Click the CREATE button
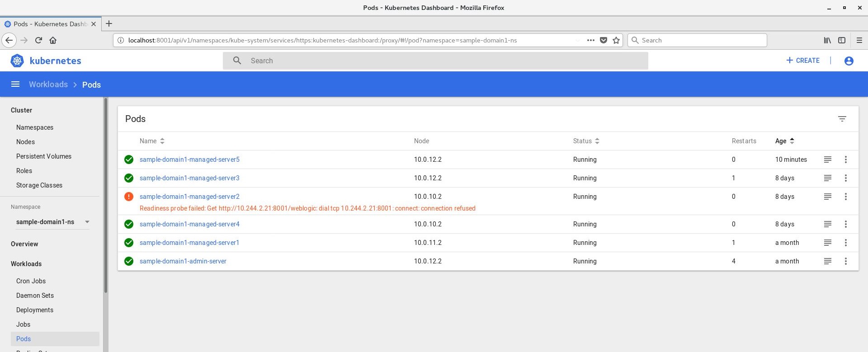868x352 pixels. coord(803,61)
